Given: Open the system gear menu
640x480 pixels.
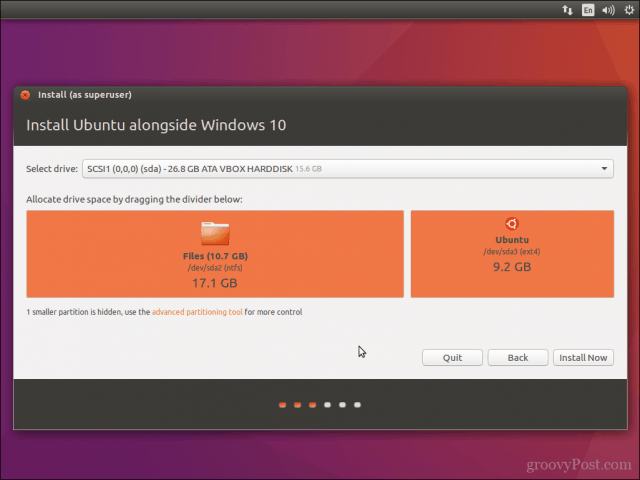Looking at the screenshot, I should pos(629,10).
